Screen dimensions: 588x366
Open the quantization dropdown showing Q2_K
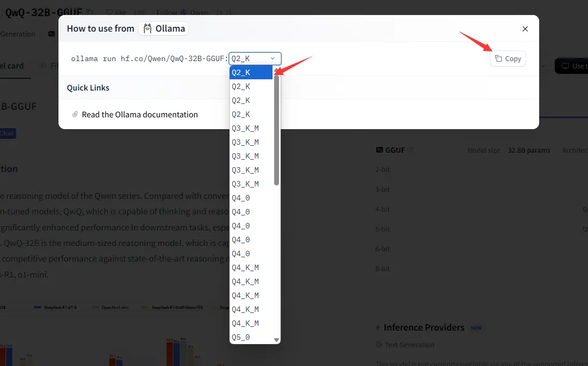tap(255, 58)
